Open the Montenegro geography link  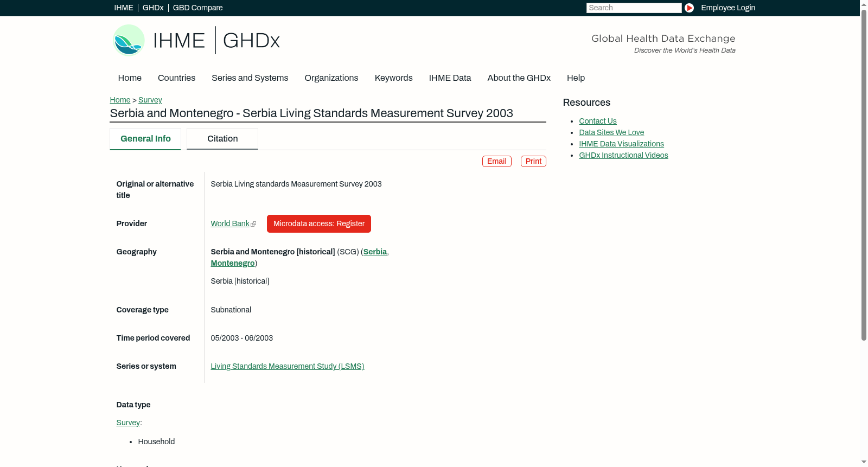233,264
